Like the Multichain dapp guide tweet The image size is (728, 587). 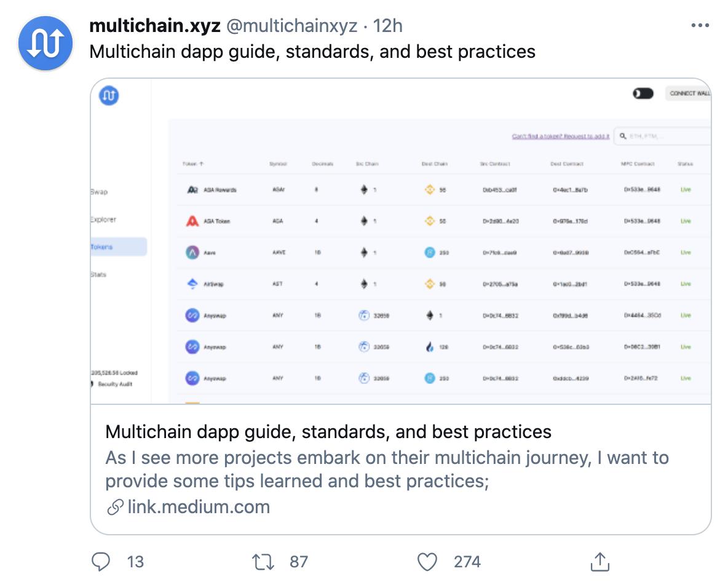pyautogui.click(x=427, y=561)
